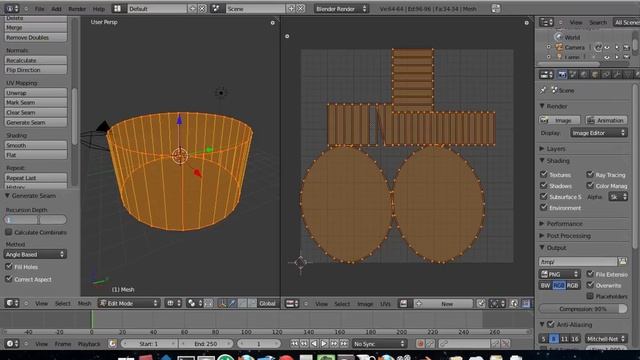Collapse the Generate Seam operator panel
The height and width of the screenshot is (360, 640).
pyautogui.click(x=7, y=196)
